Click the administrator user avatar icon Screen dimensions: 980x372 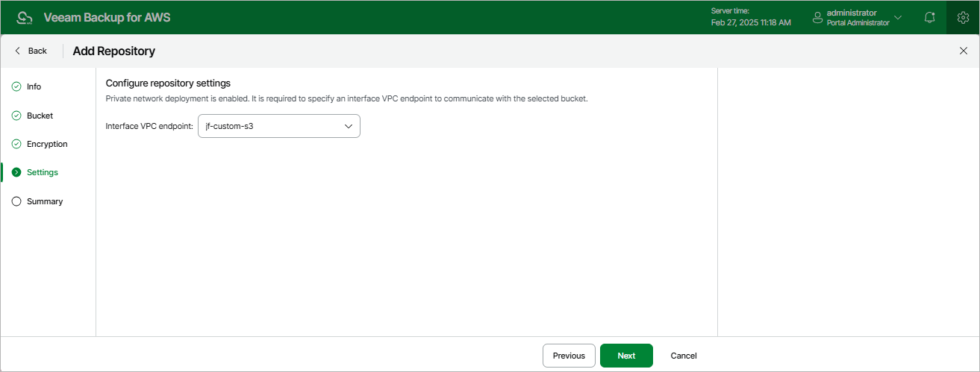click(817, 17)
